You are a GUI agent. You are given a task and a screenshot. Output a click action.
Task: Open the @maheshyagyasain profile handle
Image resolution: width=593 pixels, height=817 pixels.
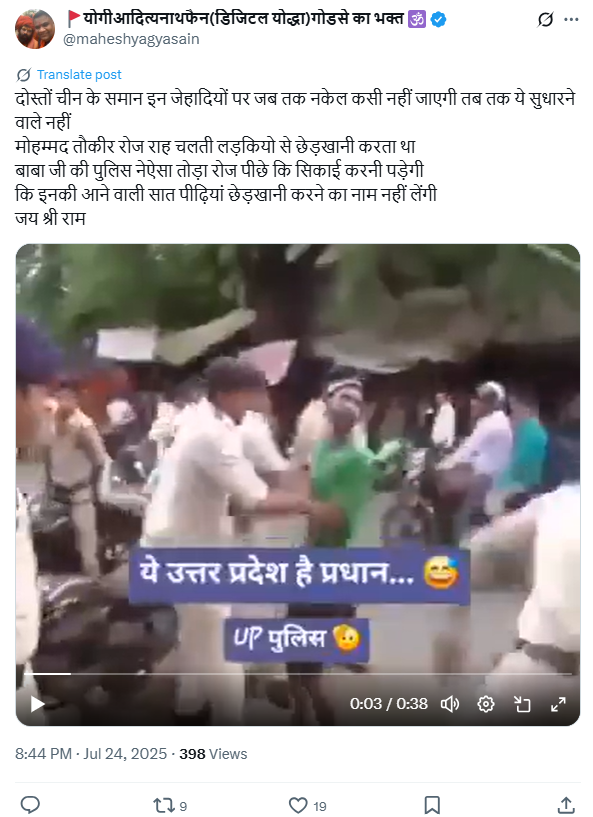coord(131,39)
